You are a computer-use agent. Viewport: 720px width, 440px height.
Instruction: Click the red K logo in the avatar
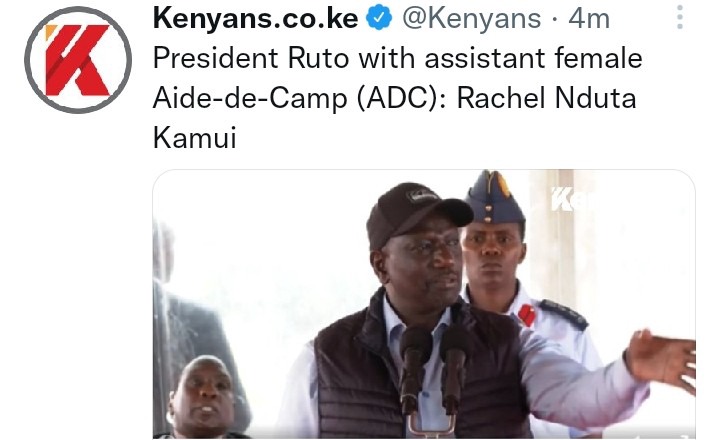tap(78, 60)
